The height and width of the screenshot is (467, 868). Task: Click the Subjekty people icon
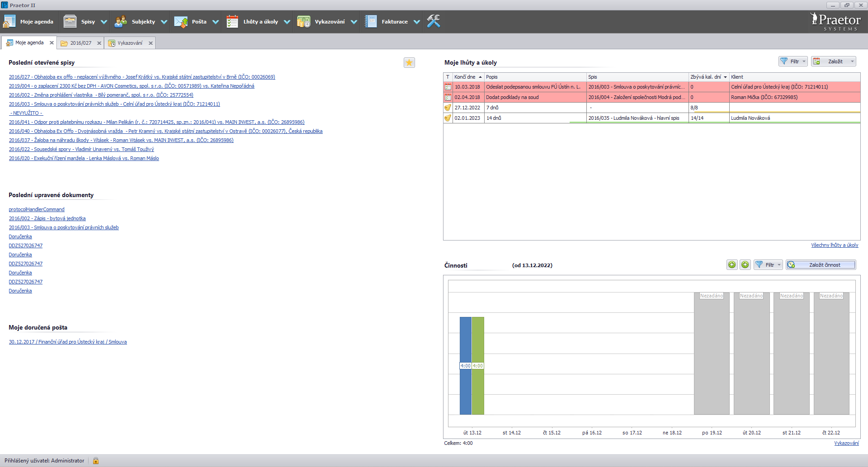pos(121,22)
